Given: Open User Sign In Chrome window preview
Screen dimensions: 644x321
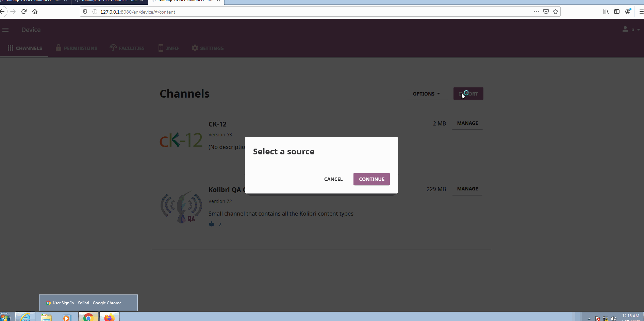Looking at the screenshot, I should [x=88, y=303].
